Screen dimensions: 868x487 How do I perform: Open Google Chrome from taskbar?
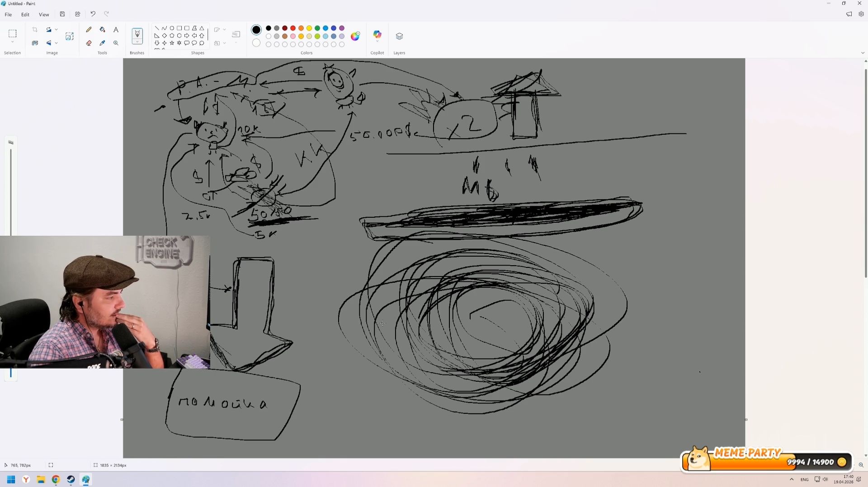pyautogui.click(x=56, y=479)
